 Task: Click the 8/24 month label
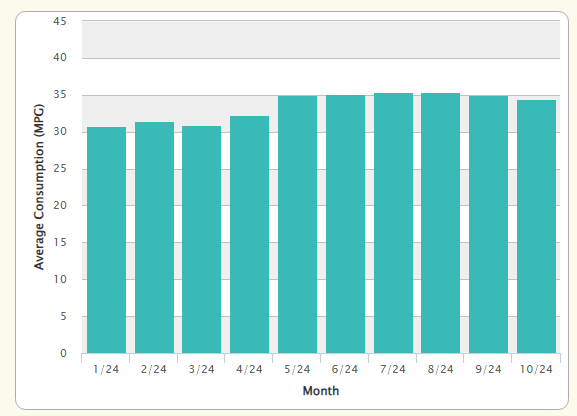(440, 369)
